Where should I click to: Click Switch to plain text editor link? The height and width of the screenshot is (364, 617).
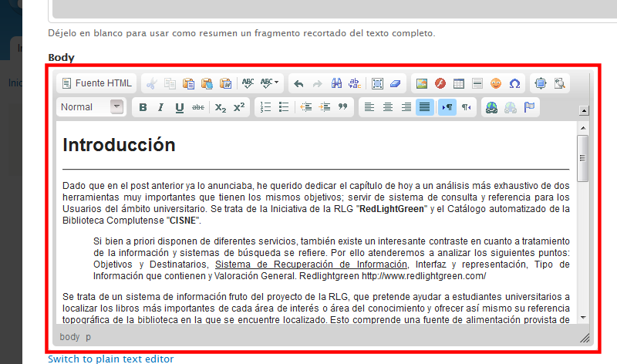point(110,359)
